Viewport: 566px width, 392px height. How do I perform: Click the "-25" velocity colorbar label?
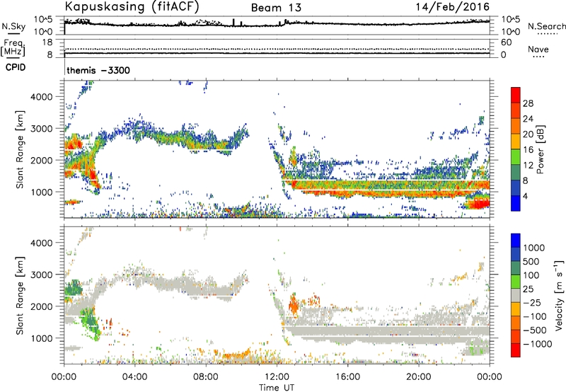[x=532, y=303]
